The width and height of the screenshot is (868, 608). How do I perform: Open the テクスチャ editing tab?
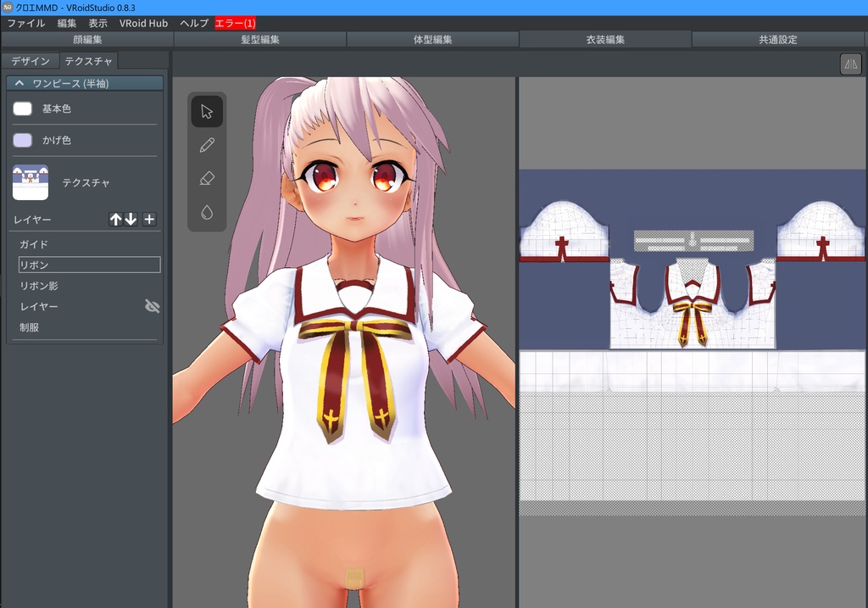(88, 60)
